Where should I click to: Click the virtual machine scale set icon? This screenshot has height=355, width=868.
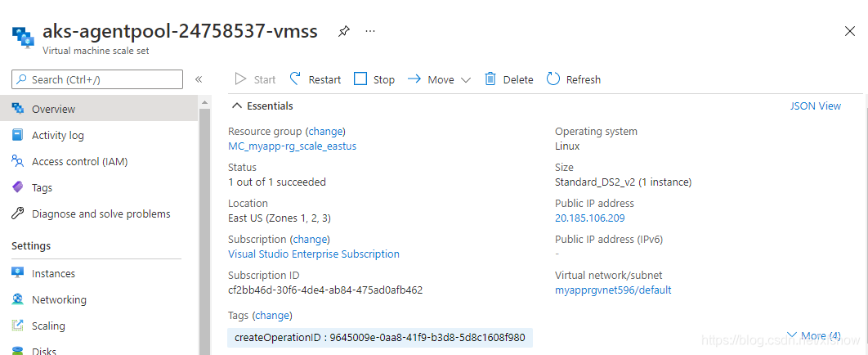click(x=23, y=37)
